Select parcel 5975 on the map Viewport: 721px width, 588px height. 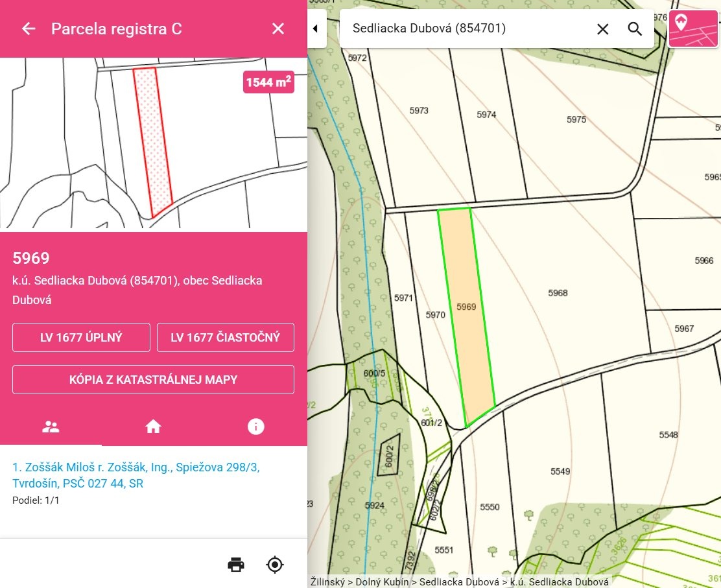click(576, 119)
